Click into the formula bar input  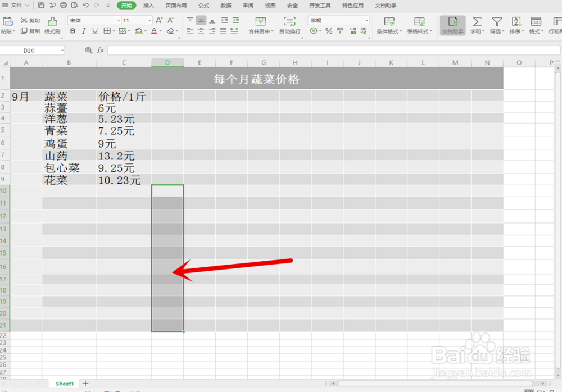coord(334,50)
